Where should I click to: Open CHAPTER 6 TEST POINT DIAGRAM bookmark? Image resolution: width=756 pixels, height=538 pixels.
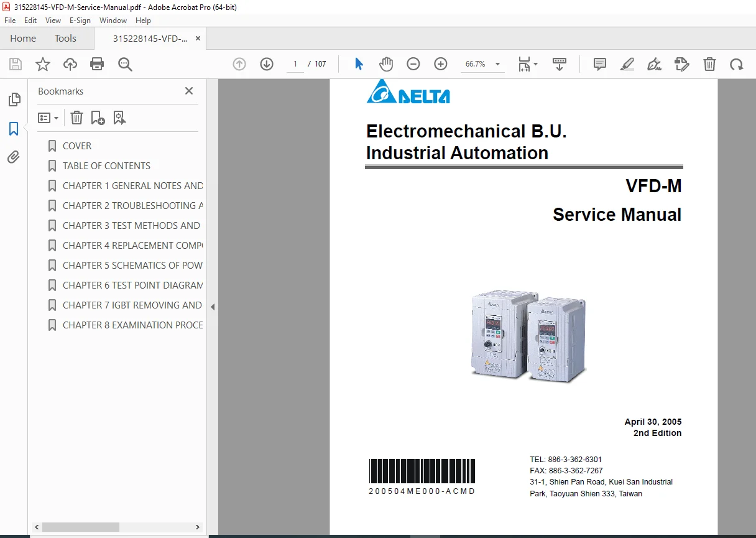point(132,285)
